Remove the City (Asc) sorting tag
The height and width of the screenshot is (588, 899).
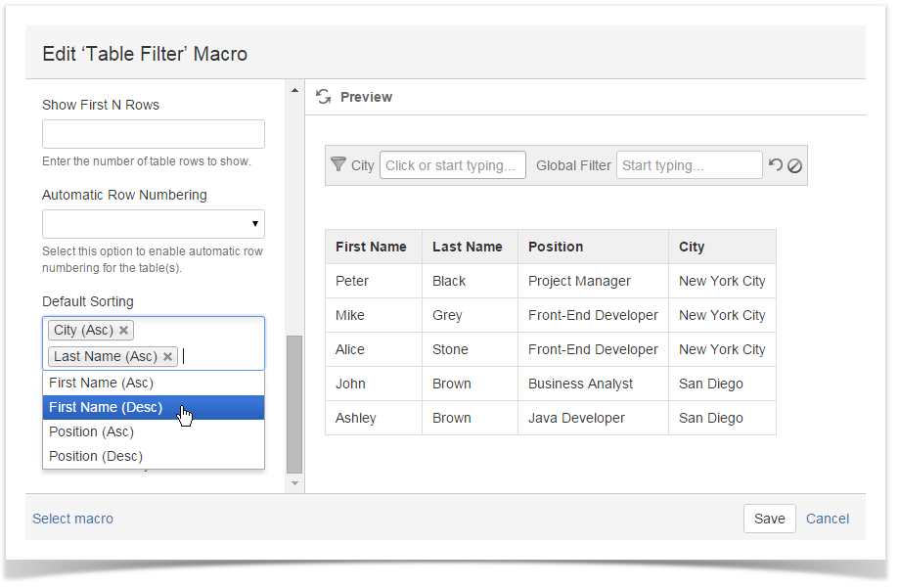[x=123, y=330]
